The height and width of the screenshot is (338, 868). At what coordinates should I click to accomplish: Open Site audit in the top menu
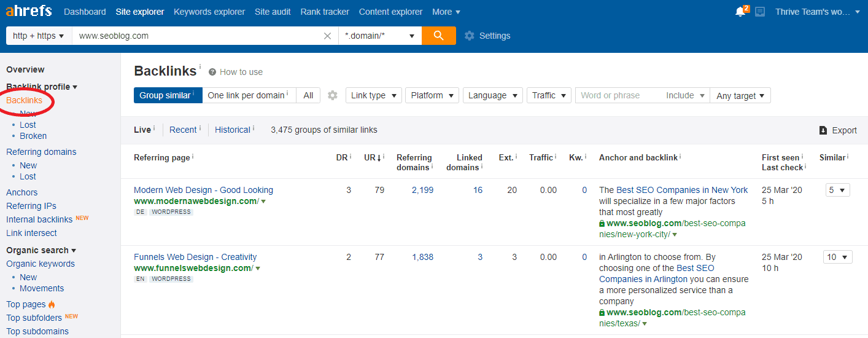pos(273,12)
